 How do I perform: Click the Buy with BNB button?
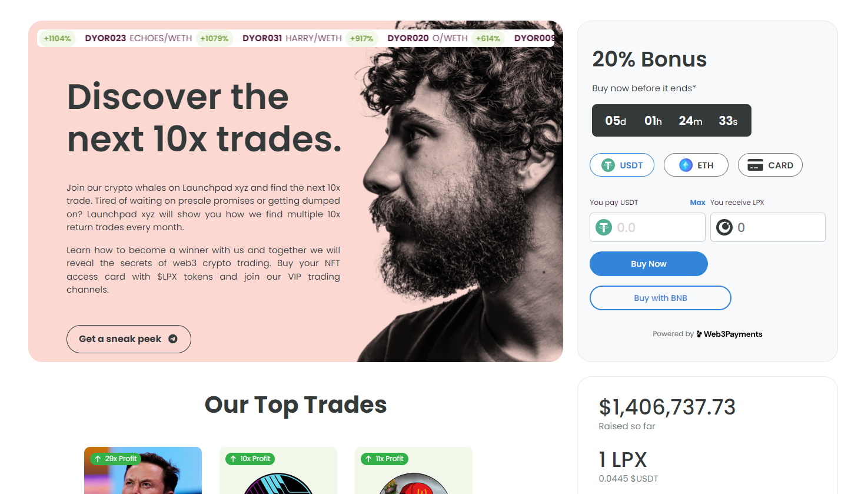click(x=660, y=298)
